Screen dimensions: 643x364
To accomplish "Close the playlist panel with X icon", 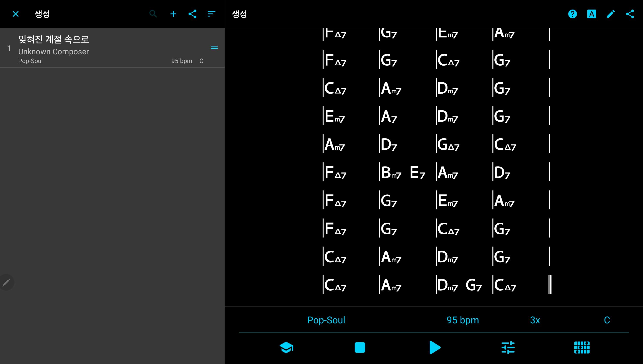I will click(x=15, y=14).
